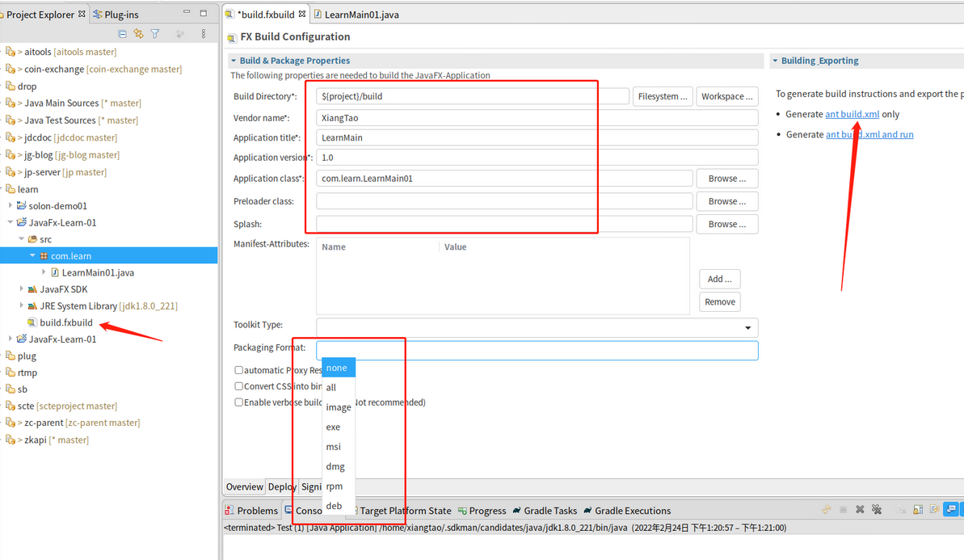Click the JRE System Library icon

tap(32, 305)
